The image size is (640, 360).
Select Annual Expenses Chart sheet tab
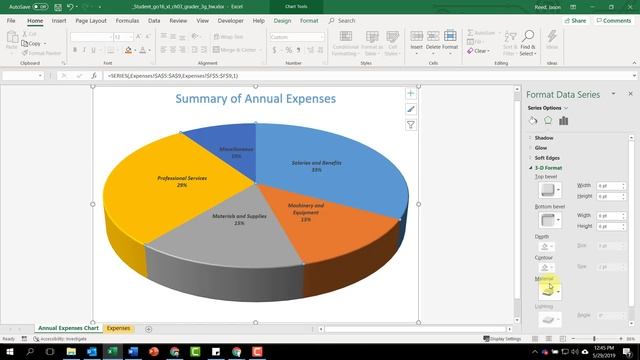coord(68,328)
